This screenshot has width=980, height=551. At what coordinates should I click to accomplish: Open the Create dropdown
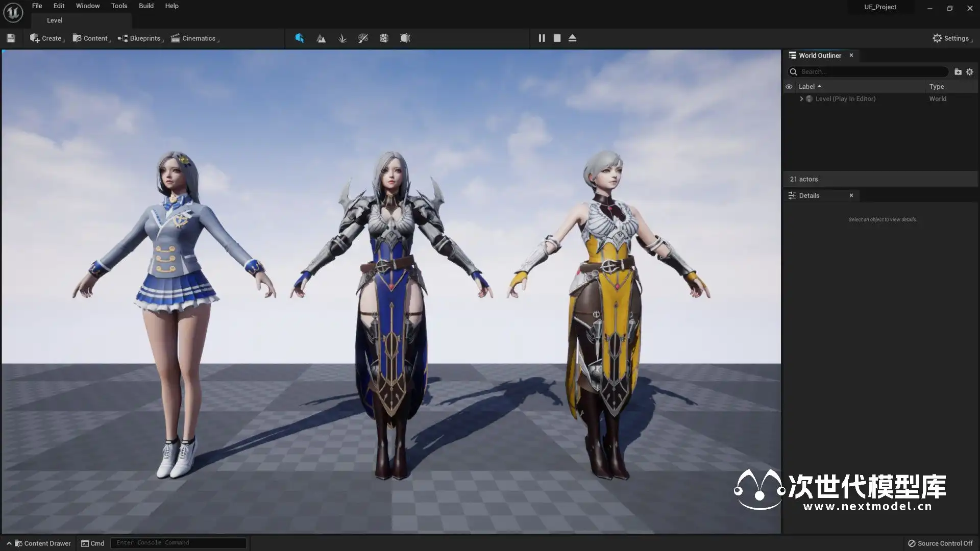pos(46,38)
